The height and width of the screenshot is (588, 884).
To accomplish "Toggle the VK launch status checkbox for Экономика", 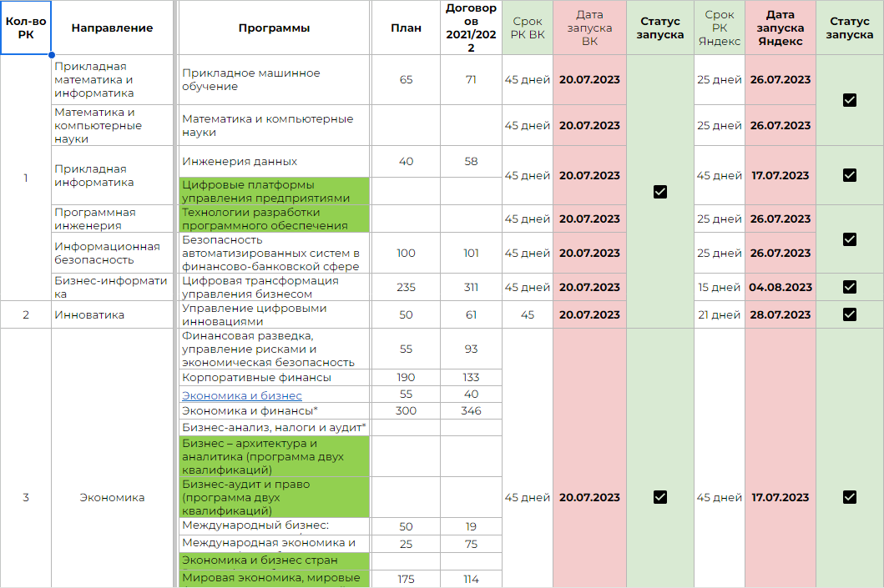I will (659, 497).
